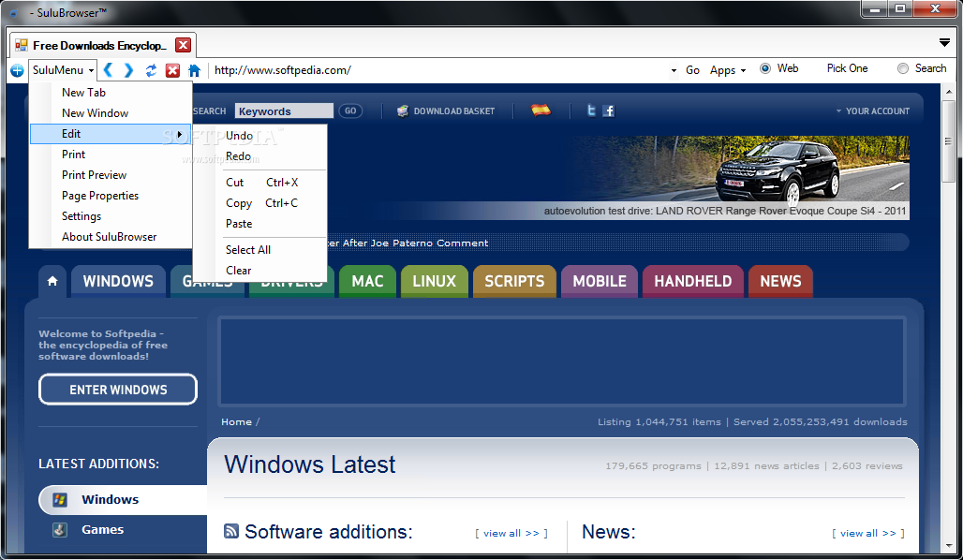
Task: Click the RSS icon beside Software additions
Action: pyautogui.click(x=231, y=531)
